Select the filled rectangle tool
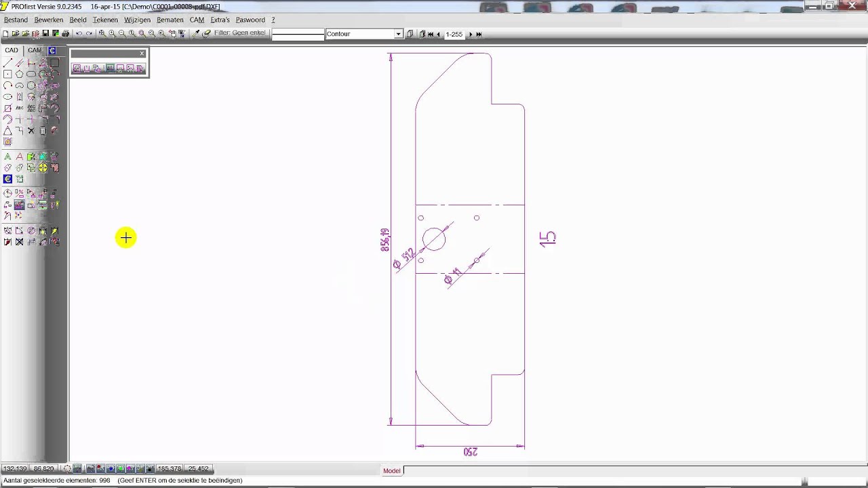Viewport: 868px width, 488px height. tap(54, 62)
